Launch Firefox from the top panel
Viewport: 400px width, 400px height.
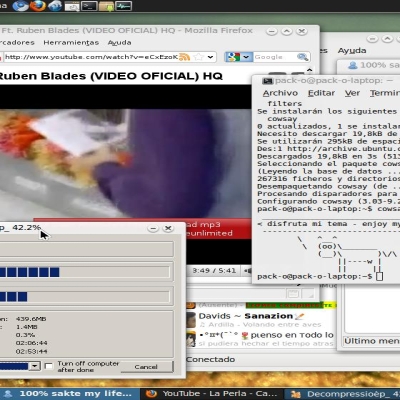tap(37, 6)
